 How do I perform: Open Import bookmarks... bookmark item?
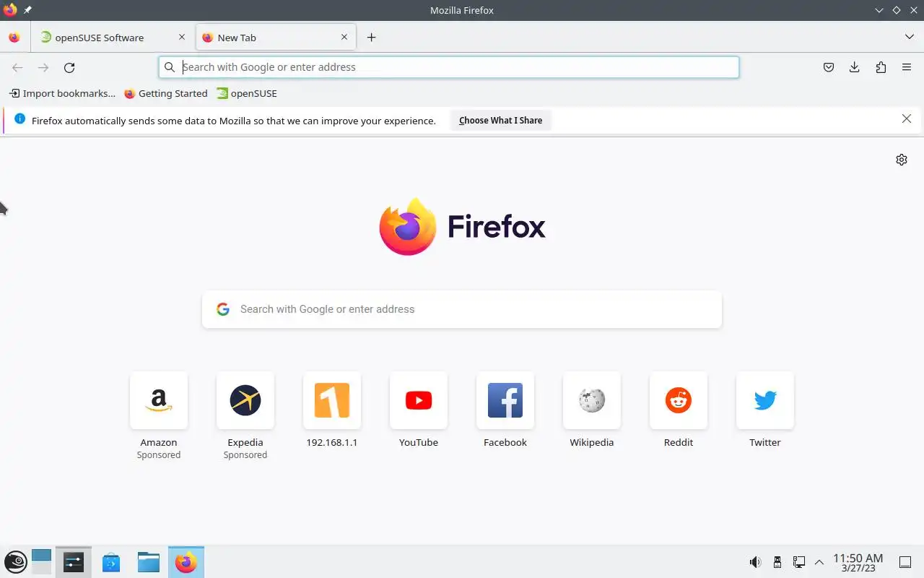62,93
